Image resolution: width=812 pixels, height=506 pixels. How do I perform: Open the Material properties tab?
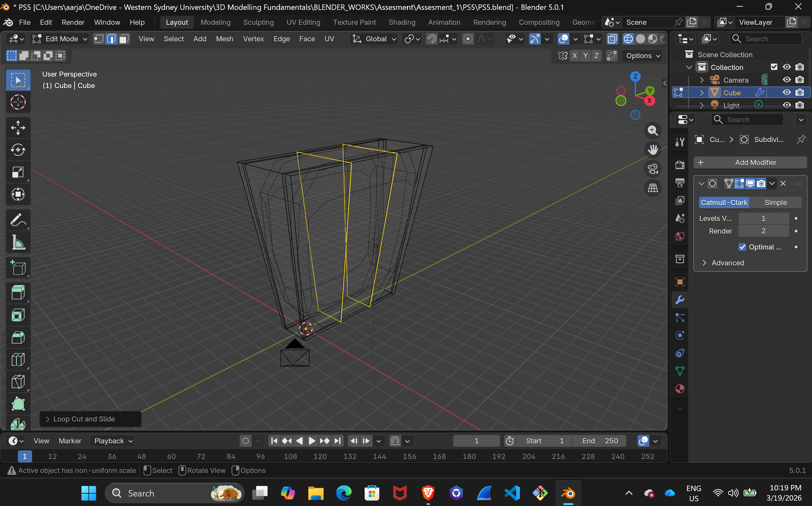click(x=680, y=389)
